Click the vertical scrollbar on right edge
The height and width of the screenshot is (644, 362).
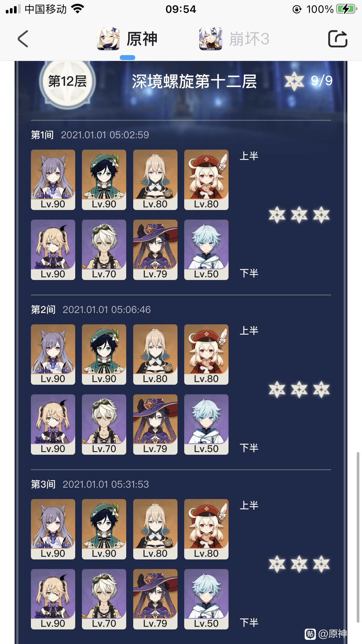(x=358, y=537)
